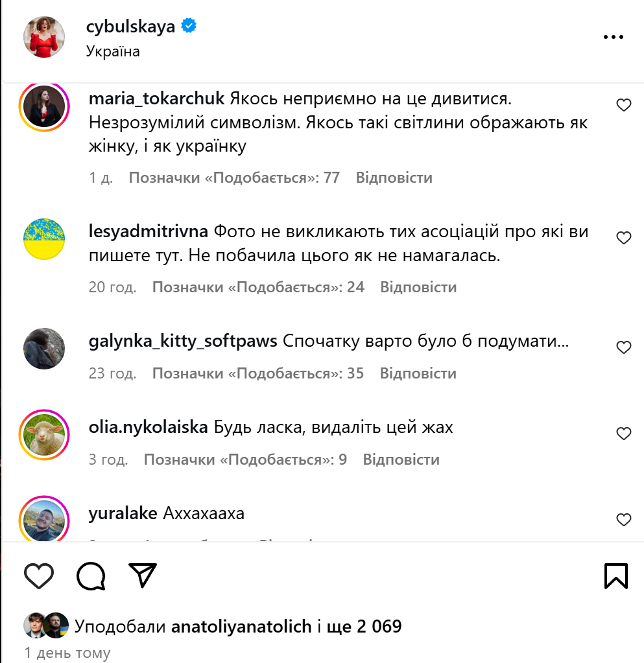Open the olia.nykolaiska sheep avatar story

point(44,434)
